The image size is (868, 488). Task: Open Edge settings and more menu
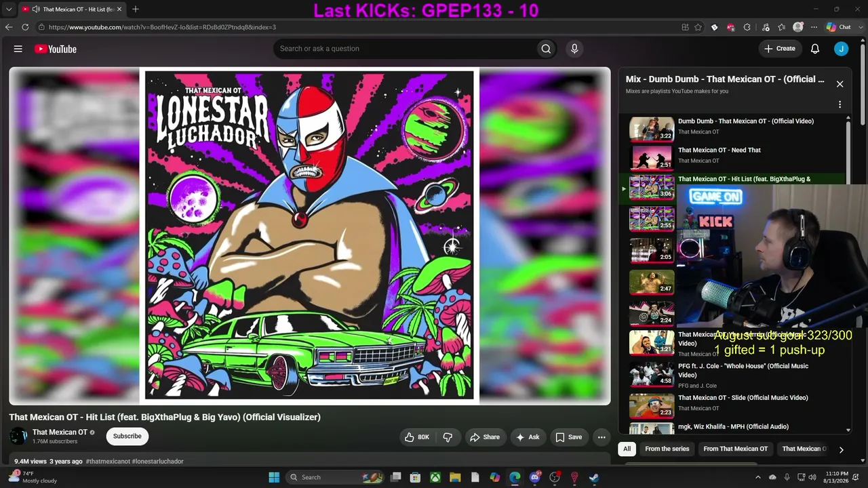tap(814, 27)
